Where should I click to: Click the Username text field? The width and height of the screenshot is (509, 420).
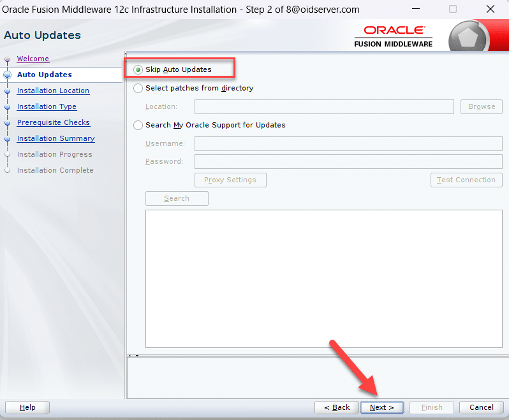tap(348, 143)
